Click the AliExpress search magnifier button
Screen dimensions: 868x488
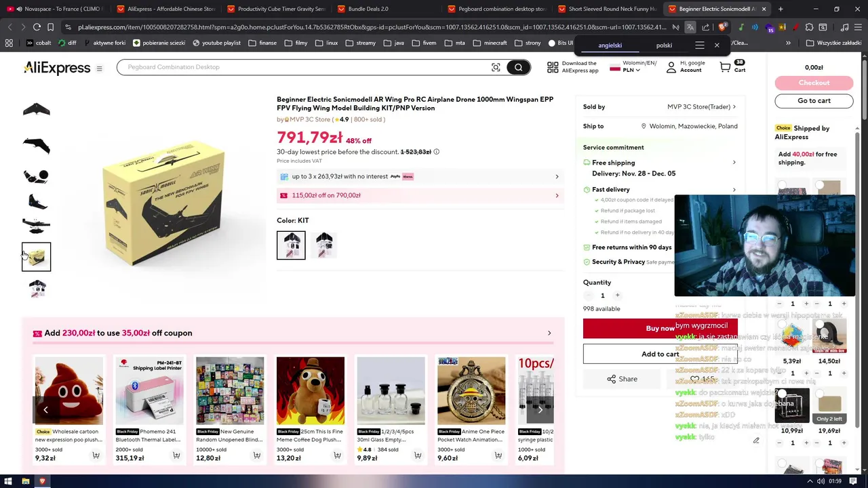coord(519,67)
